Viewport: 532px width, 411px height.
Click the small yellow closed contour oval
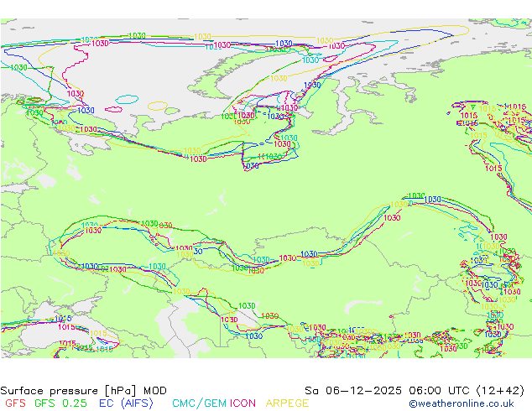(x=159, y=106)
